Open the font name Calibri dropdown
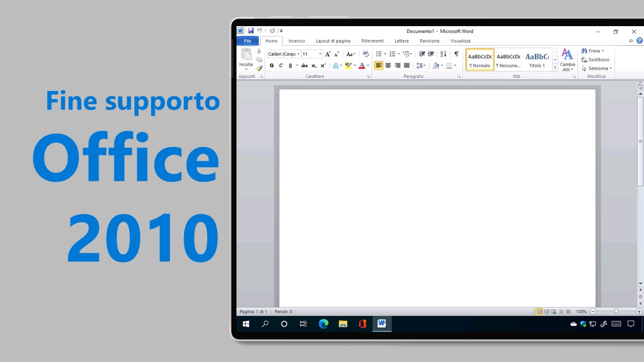This screenshot has height=362, width=644. pyautogui.click(x=298, y=54)
